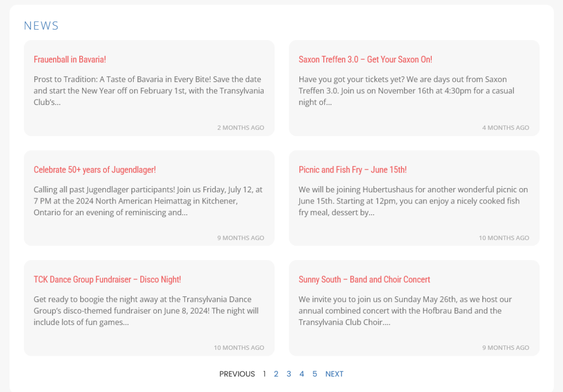Click the Hofbrau Band concert excerpt text
563x392 pixels.
(405, 311)
